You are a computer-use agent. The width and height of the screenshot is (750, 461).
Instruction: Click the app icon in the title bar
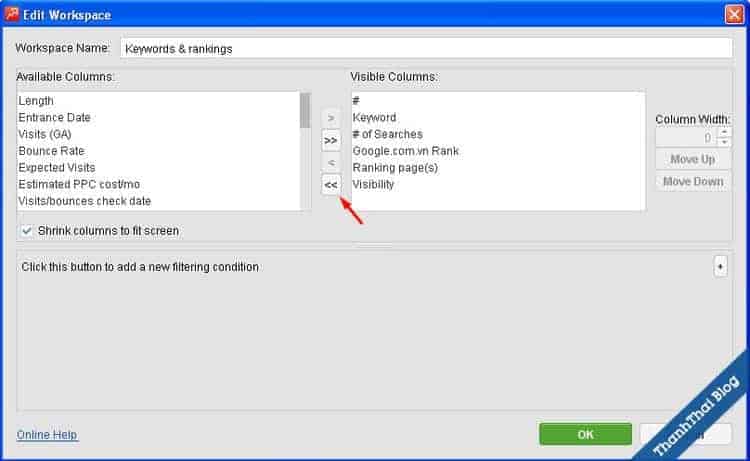[x=11, y=14]
